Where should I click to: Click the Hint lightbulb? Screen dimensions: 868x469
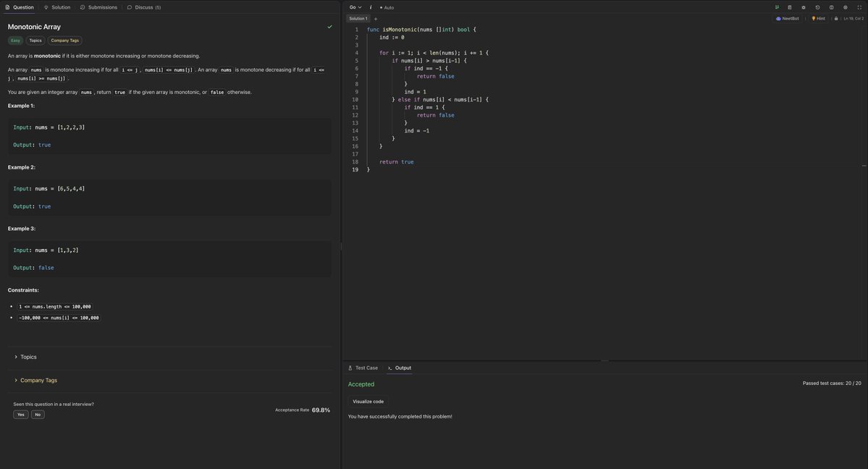pyautogui.click(x=818, y=18)
